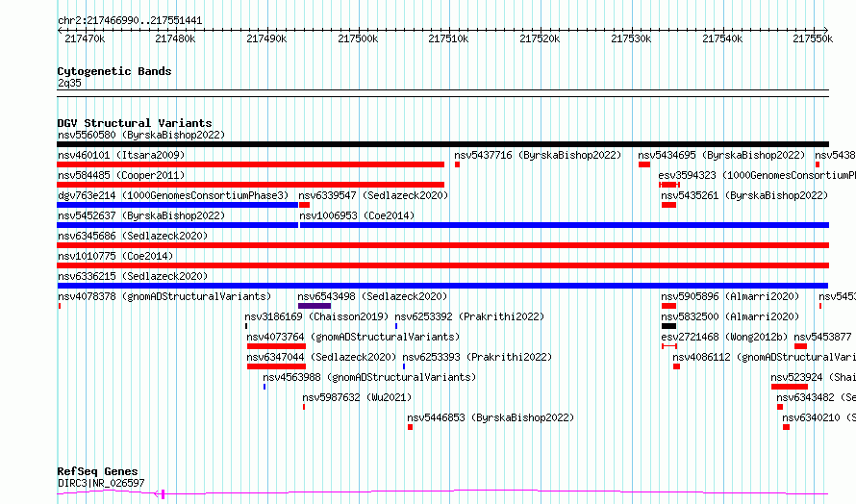This screenshot has height=504, width=856.
Task: Open the nsv460101 (Itsara2009) label
Action: point(121,155)
